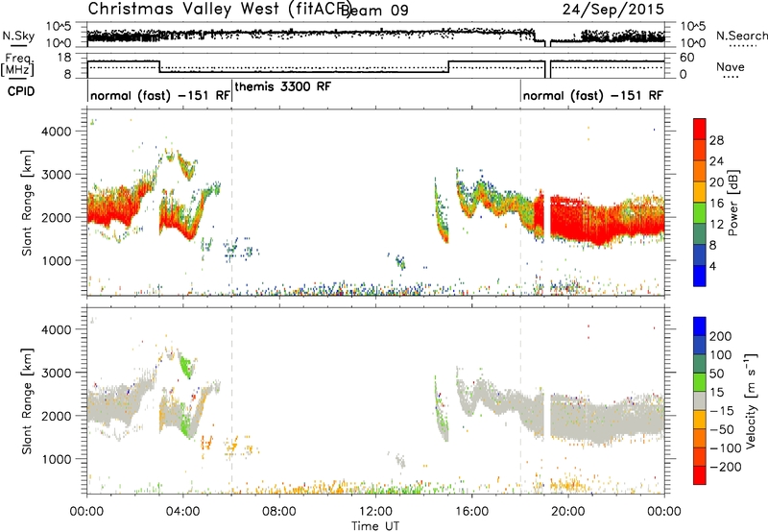Click the '28' tick label on Power colorbar
The image size is (768, 532).
point(716,140)
